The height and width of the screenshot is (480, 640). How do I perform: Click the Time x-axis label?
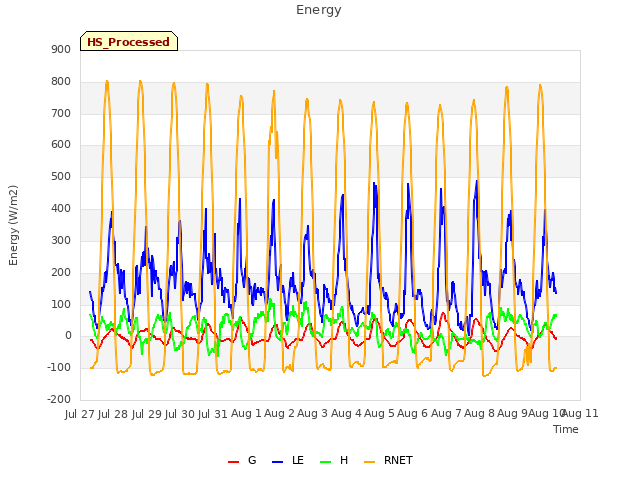pyautogui.click(x=566, y=429)
